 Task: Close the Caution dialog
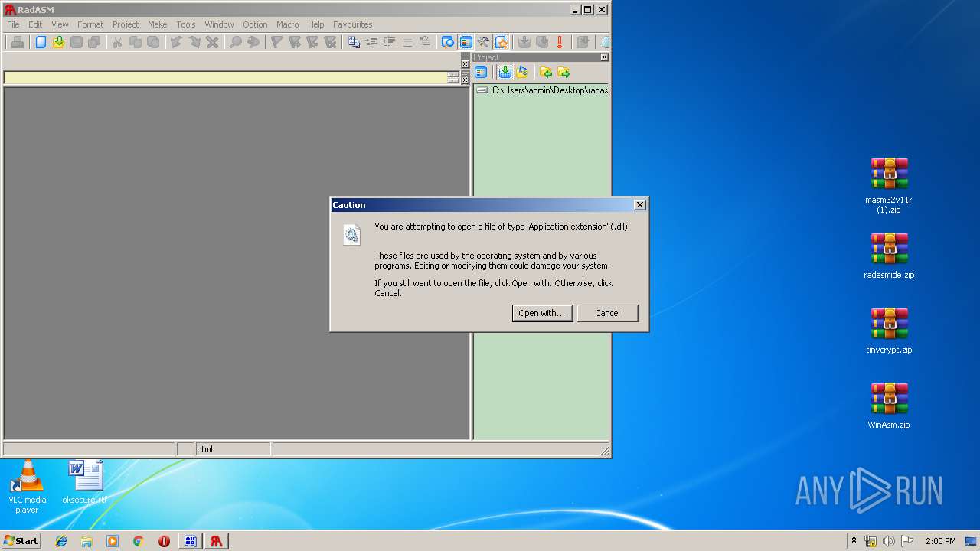(x=640, y=204)
